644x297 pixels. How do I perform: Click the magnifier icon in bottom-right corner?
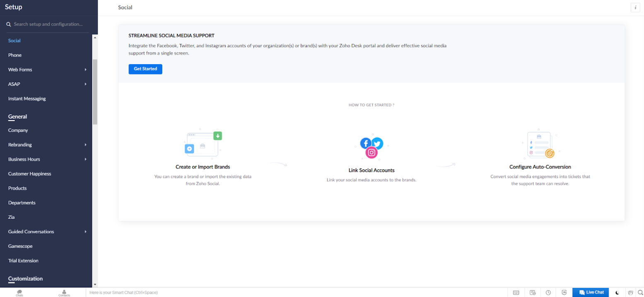click(x=640, y=292)
